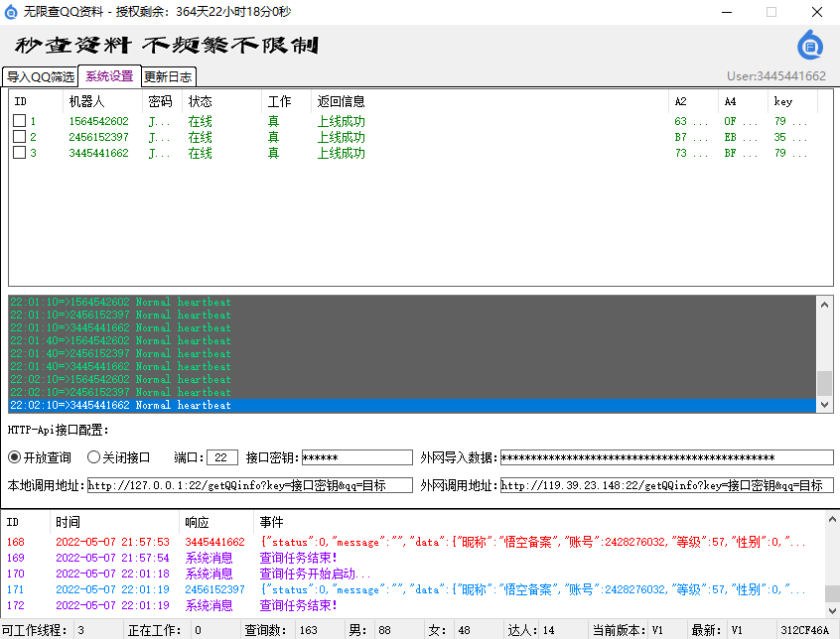Tick the checkbox for robot 3445441662
The height and width of the screenshot is (639, 840).
[19, 153]
